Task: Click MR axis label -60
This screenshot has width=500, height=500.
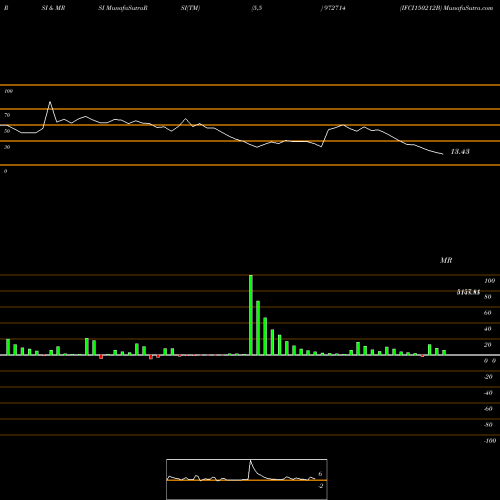Action: (x=488, y=409)
